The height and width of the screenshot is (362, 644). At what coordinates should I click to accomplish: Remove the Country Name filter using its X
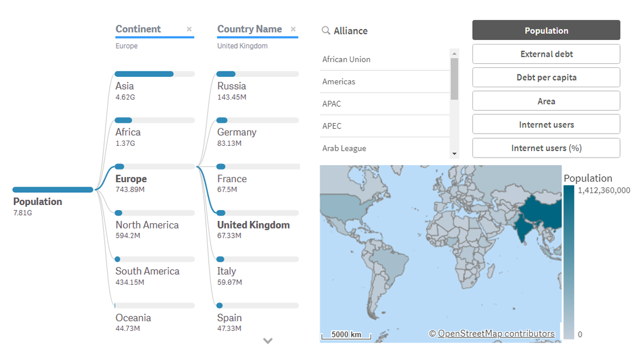[x=293, y=29]
